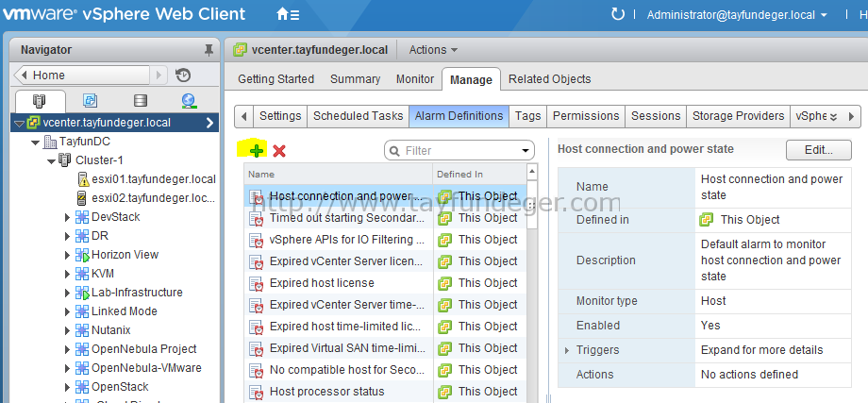Select the Expired vCenter Server licen... alarm row
The image size is (868, 403).
[385, 261]
